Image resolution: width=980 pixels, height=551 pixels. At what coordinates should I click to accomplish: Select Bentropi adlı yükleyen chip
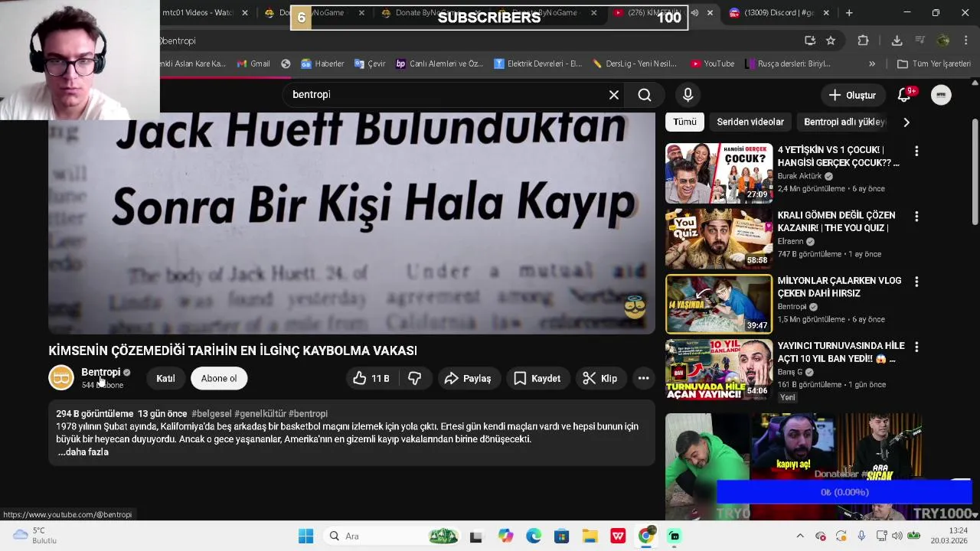pyautogui.click(x=844, y=122)
